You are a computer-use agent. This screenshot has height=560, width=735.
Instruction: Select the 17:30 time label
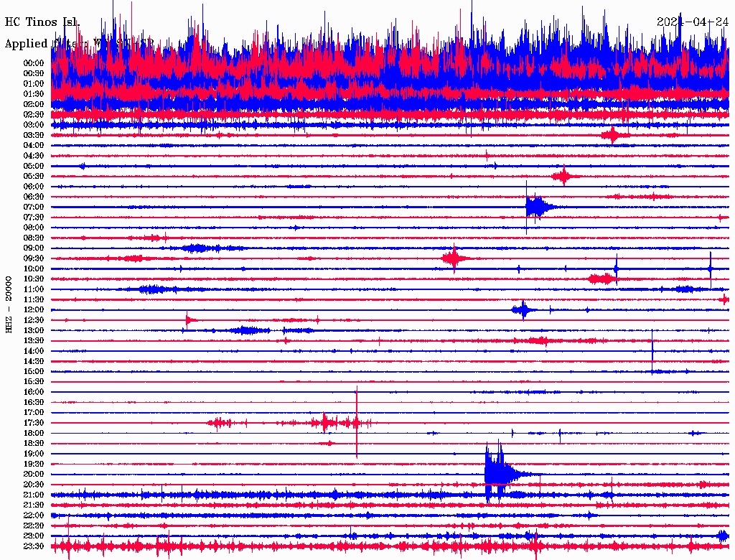[x=34, y=423]
